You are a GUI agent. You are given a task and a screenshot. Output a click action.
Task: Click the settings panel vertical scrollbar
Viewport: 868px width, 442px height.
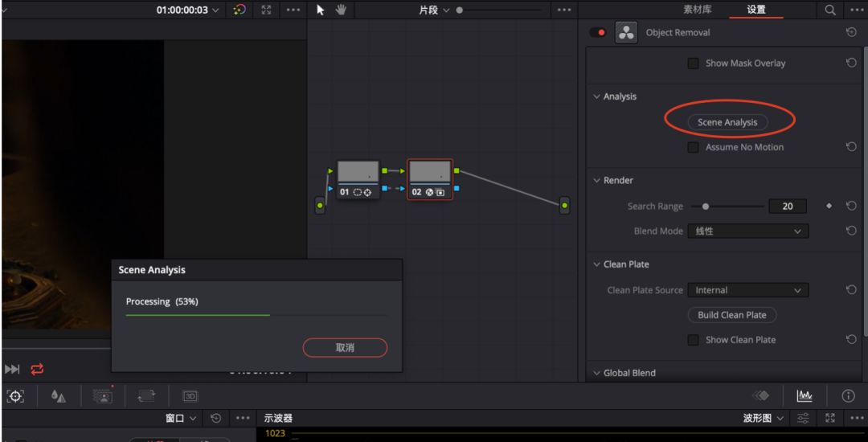click(x=866, y=190)
